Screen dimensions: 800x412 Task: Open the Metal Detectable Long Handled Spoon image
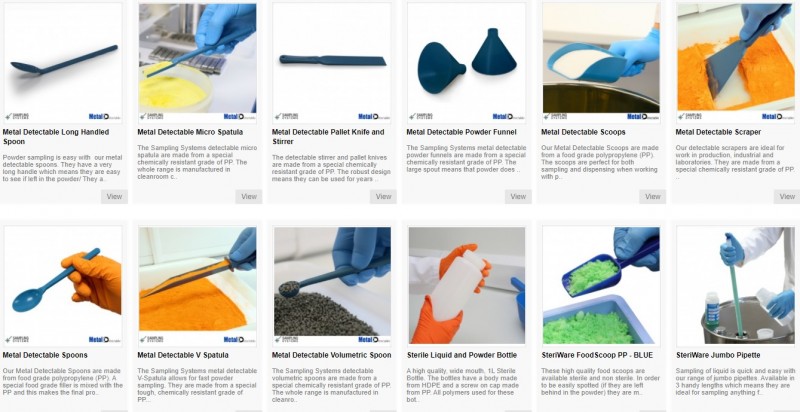click(63, 63)
